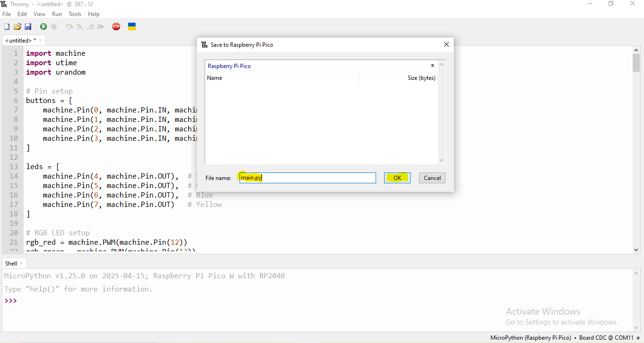The width and height of the screenshot is (644, 343).
Task: Create a new file with the toolbar icon
Action: click(7, 27)
